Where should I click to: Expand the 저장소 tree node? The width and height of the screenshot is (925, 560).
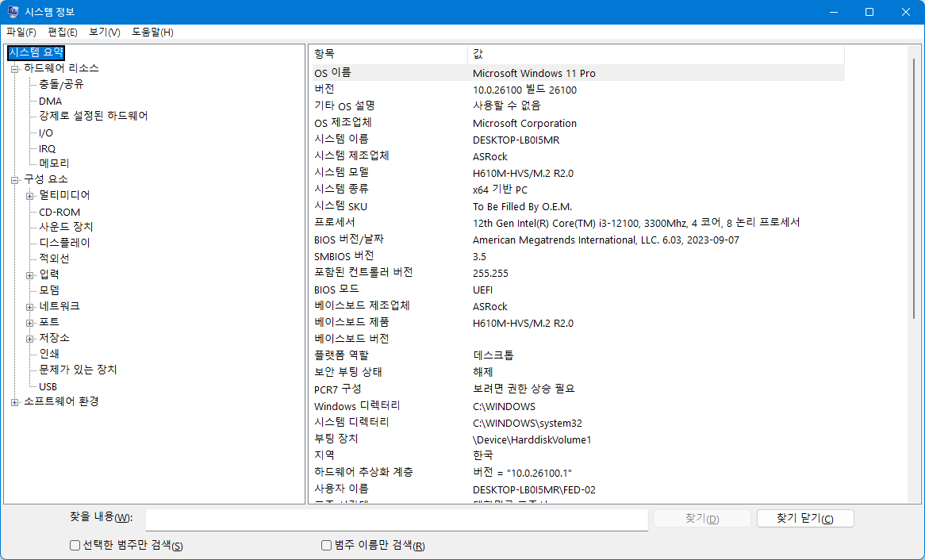click(x=29, y=339)
